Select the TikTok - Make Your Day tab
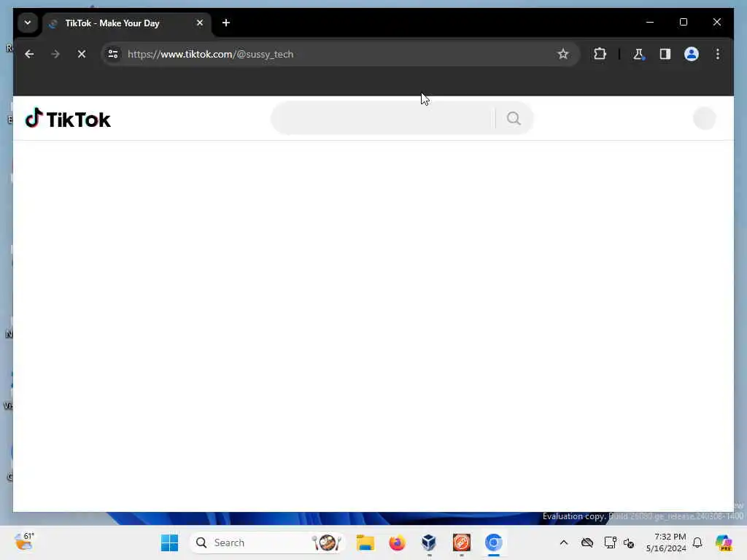The width and height of the screenshot is (747, 560). coord(126,23)
